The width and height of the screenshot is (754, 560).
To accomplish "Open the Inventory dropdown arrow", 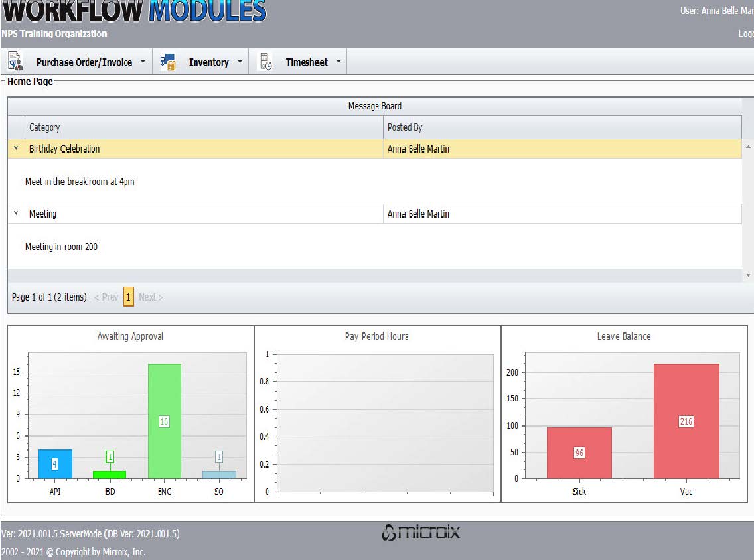I will point(240,62).
